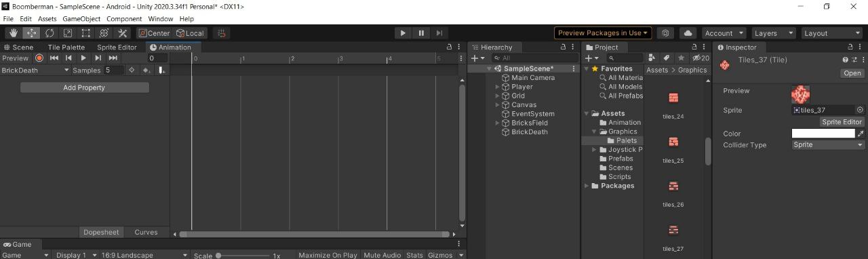This screenshot has width=868, height=259.
Task: Click the white Color swatch in Inspector
Action: [x=823, y=134]
